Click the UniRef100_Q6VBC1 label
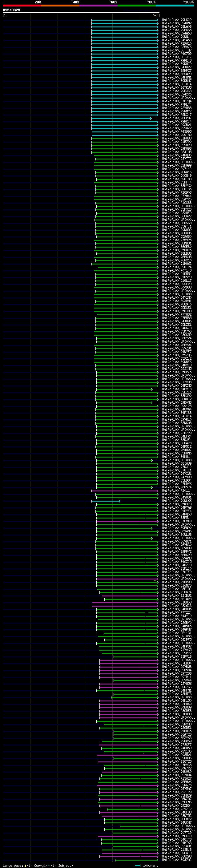197x868 pixels. [x=176, y=542]
